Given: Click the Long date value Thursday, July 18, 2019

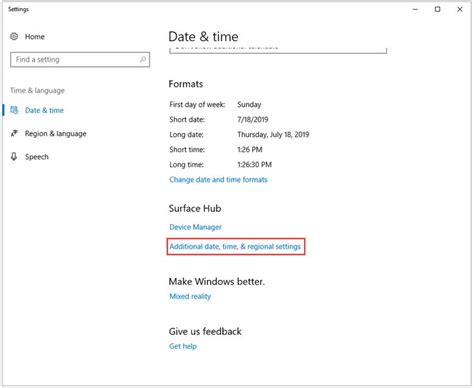Looking at the screenshot, I should (273, 135).
